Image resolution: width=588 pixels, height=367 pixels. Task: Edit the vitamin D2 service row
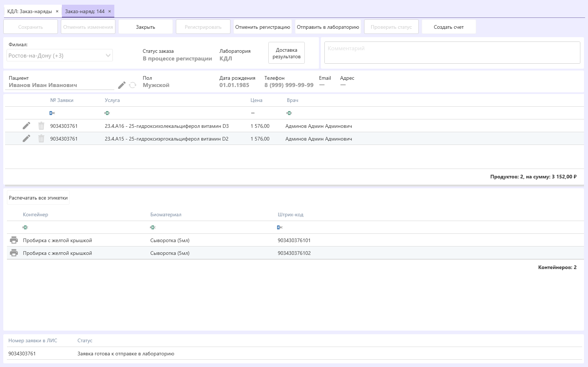point(26,139)
